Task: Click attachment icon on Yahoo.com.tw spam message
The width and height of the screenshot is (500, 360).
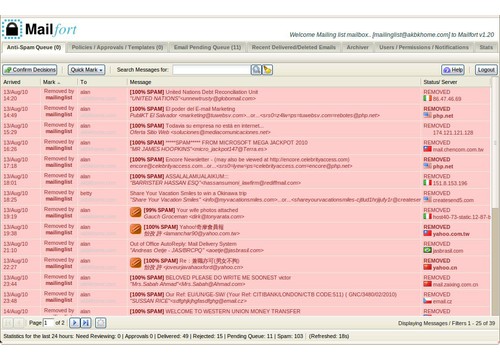Action: coord(136,229)
